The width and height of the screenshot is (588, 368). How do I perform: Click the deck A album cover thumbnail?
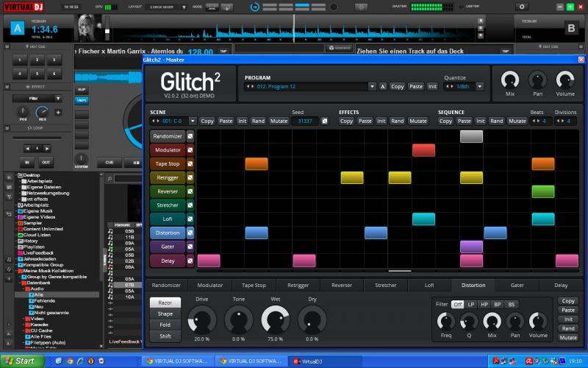[87, 27]
